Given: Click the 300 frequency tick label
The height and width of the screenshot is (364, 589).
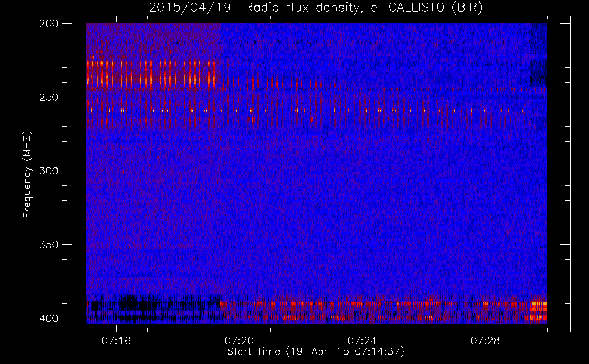Looking at the screenshot, I should [x=49, y=171].
